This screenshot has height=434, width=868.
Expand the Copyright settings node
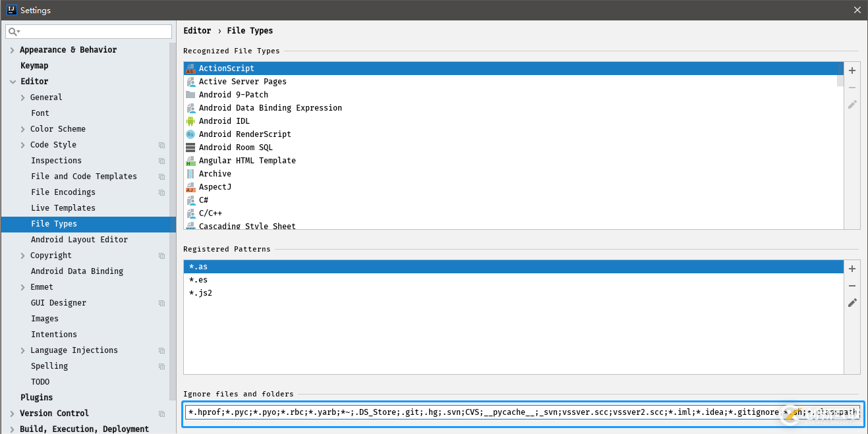point(23,256)
